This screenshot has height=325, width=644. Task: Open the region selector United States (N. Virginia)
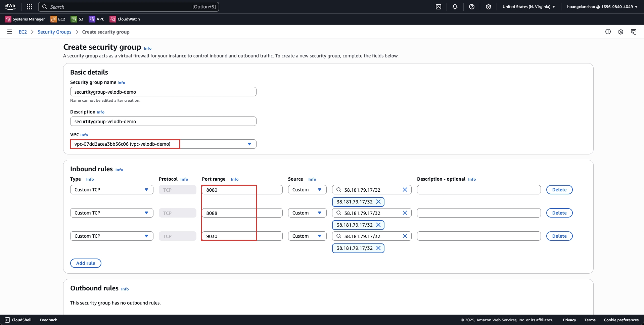[x=528, y=7]
